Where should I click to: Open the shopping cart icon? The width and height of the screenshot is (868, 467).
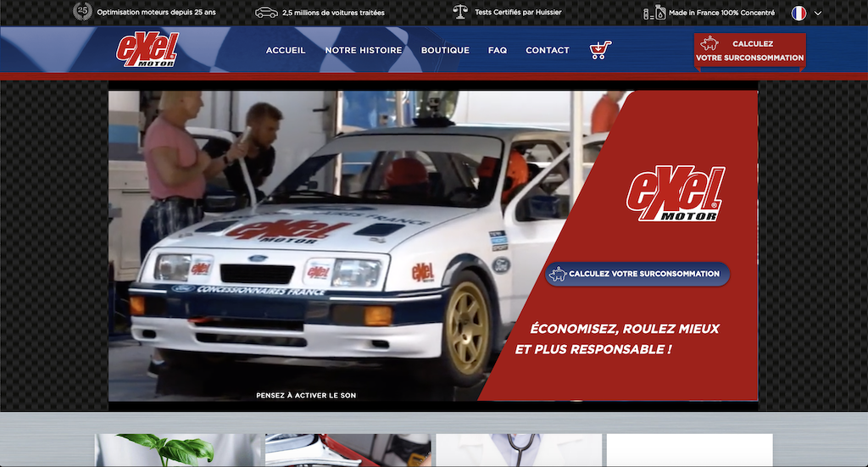tap(601, 50)
